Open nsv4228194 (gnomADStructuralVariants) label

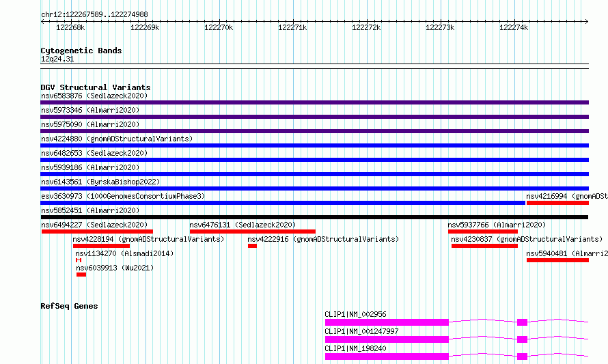148,239
